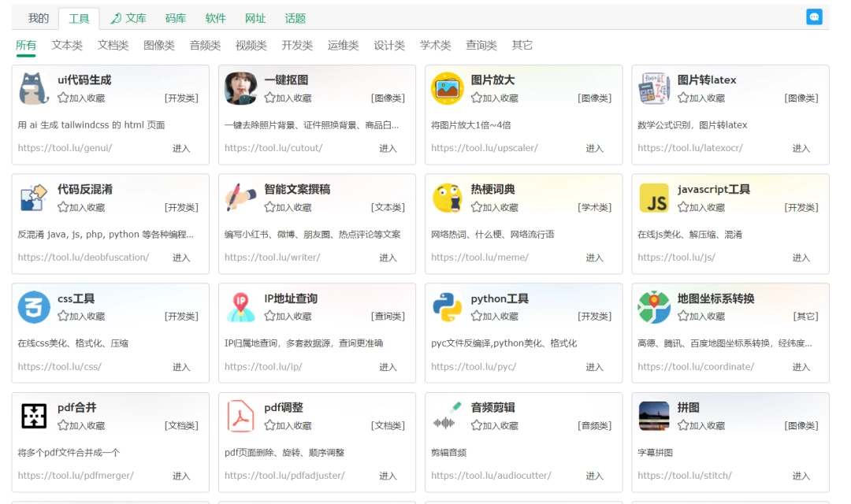
Task: Click 进入 on the 图片放大 card
Action: point(594,149)
